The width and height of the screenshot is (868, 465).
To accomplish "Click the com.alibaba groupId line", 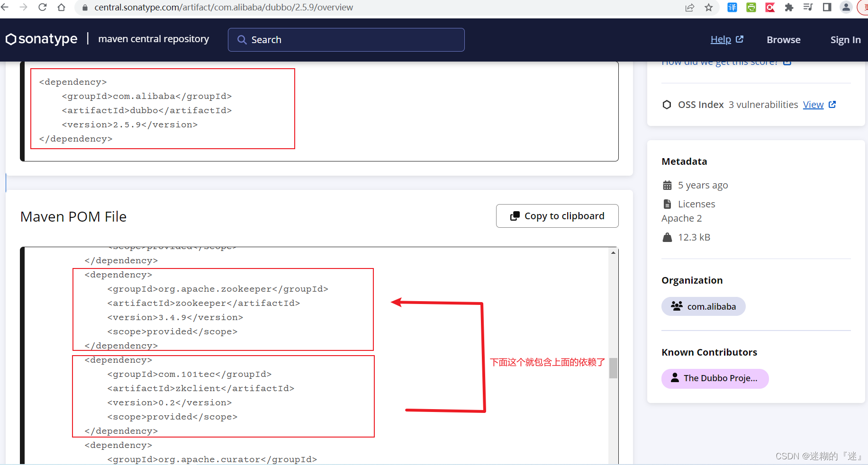I will [147, 96].
